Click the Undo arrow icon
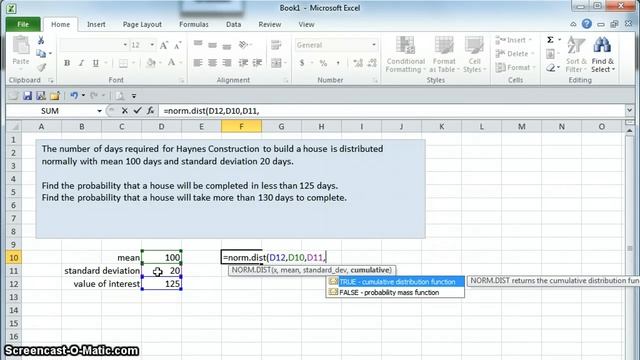The width and height of the screenshot is (640, 360). (74, 96)
